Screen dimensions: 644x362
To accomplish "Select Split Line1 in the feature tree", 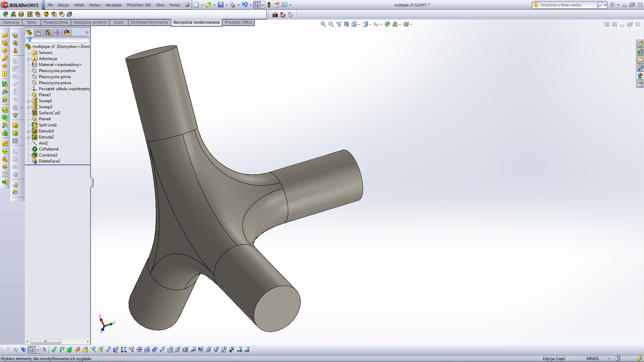I will pyautogui.click(x=48, y=125).
